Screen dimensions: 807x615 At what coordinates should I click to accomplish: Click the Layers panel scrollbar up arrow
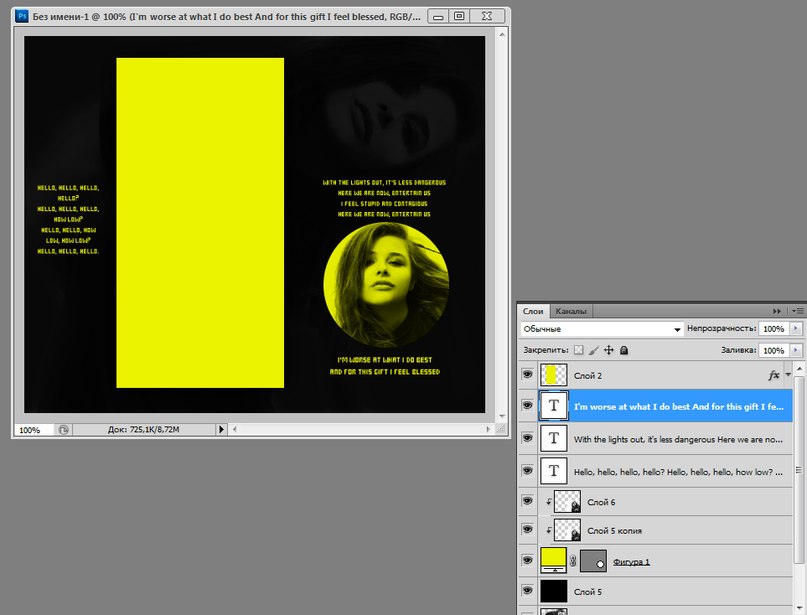799,369
